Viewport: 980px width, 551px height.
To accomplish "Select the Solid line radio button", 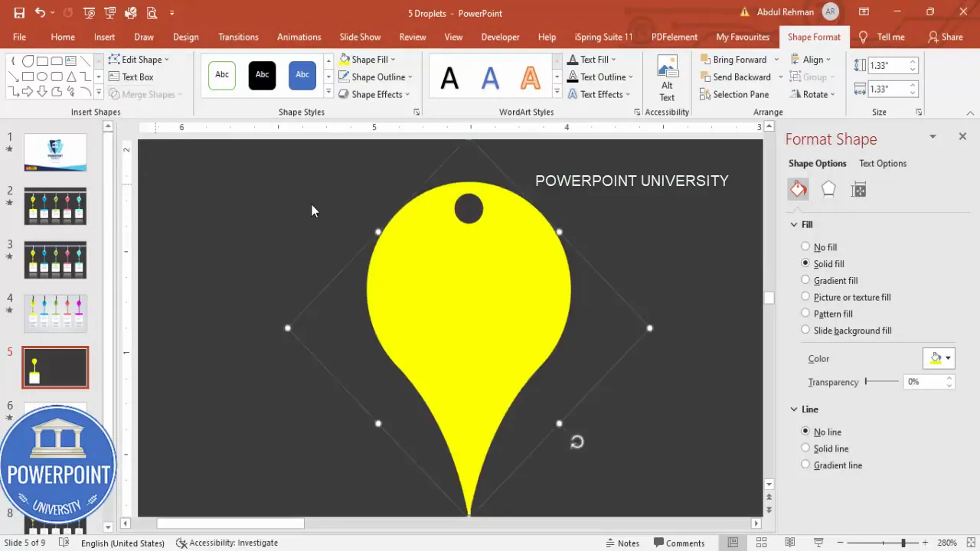I will (805, 448).
